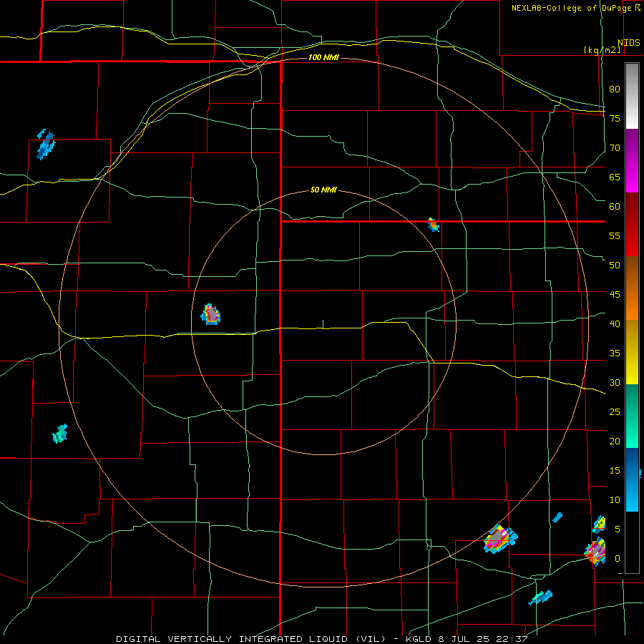
Task: Click the 35 value on the color scale
Action: (x=615, y=353)
